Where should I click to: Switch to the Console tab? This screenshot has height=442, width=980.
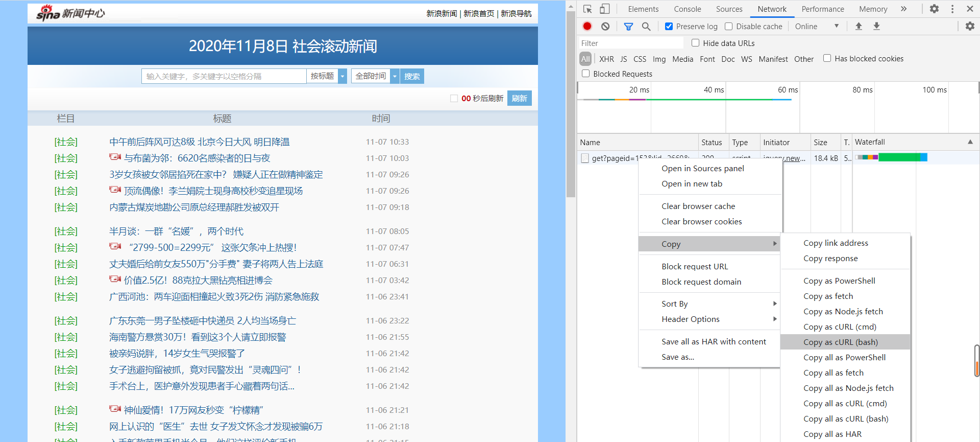coord(688,9)
